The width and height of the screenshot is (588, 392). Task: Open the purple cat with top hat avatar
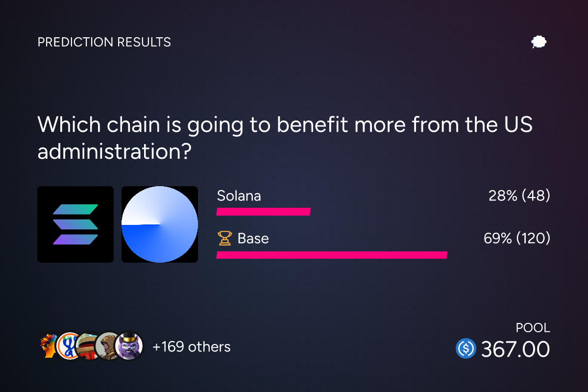[x=129, y=346]
